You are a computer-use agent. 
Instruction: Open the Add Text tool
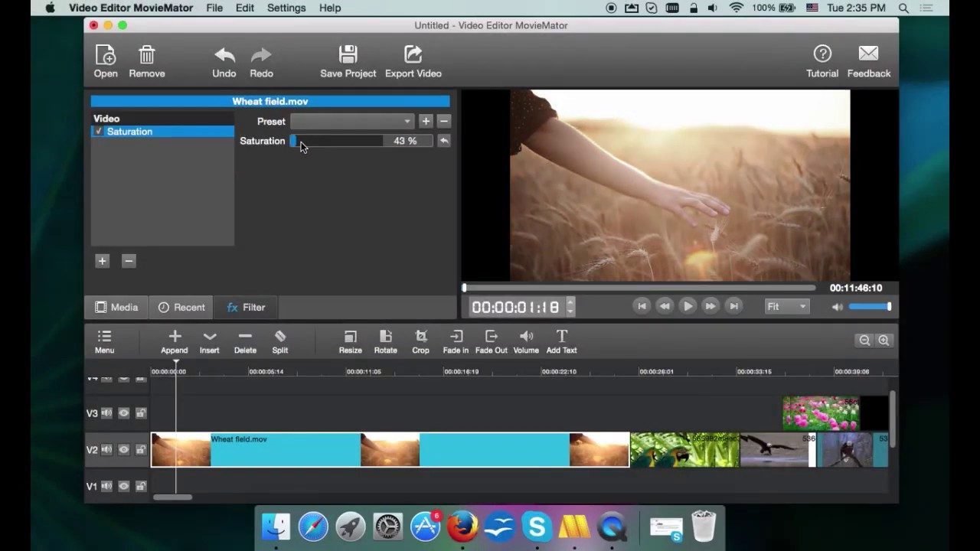(561, 341)
